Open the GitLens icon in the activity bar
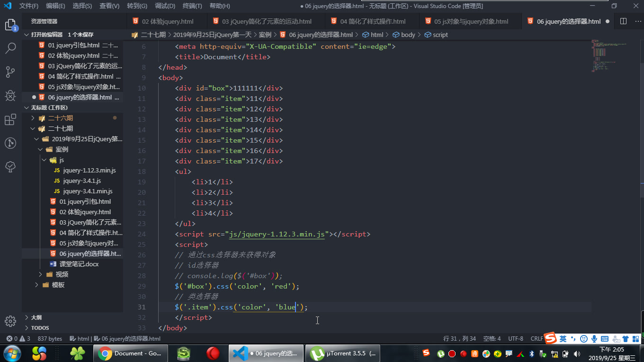Viewport: 644px width, 362px height. click(x=10, y=143)
